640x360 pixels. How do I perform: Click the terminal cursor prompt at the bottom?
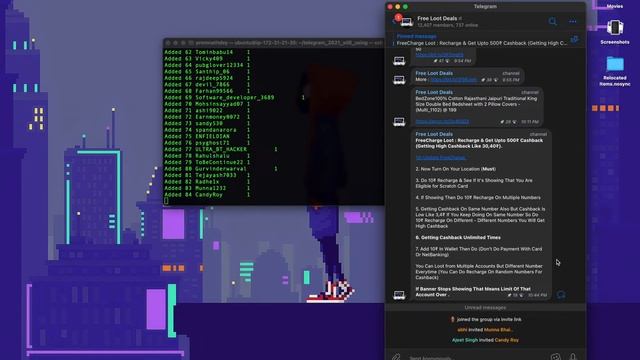166,201
